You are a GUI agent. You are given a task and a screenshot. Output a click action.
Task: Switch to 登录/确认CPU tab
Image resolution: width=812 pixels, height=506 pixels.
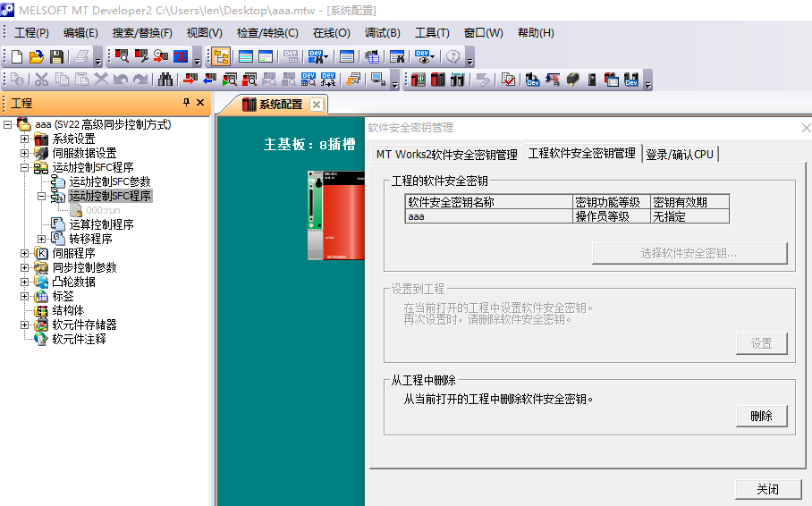(x=680, y=154)
